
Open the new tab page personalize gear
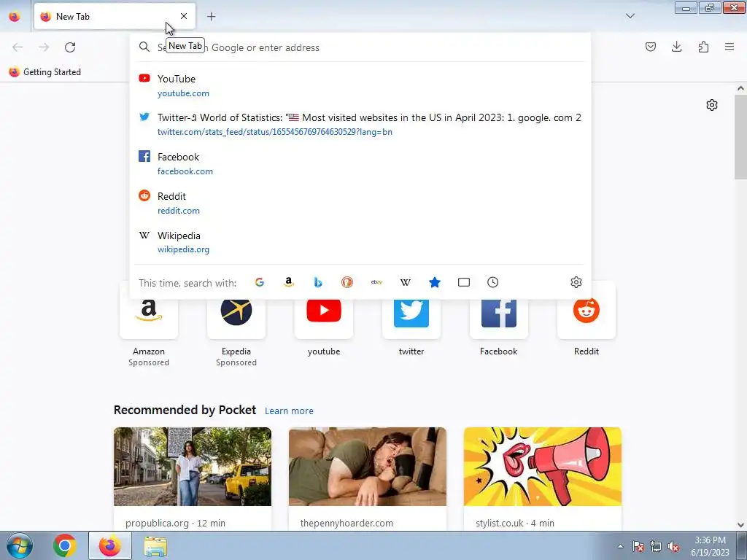point(712,105)
